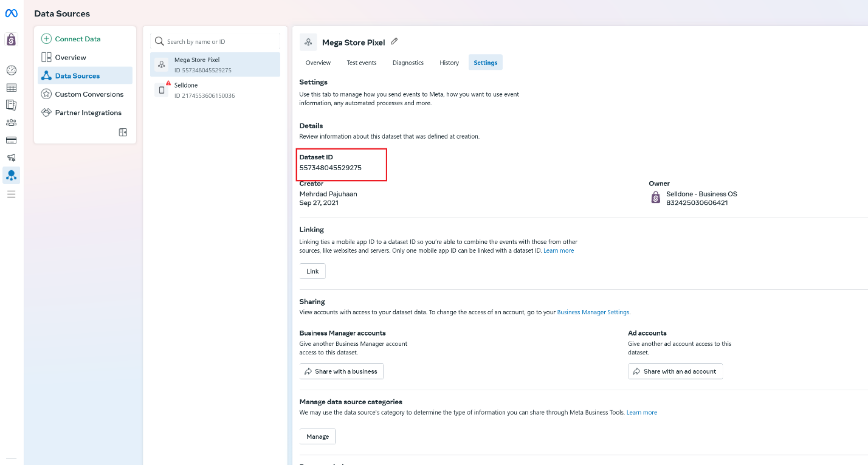Image resolution: width=868 pixels, height=465 pixels.
Task: Click the Manage data source categories heading
Action: pos(351,402)
